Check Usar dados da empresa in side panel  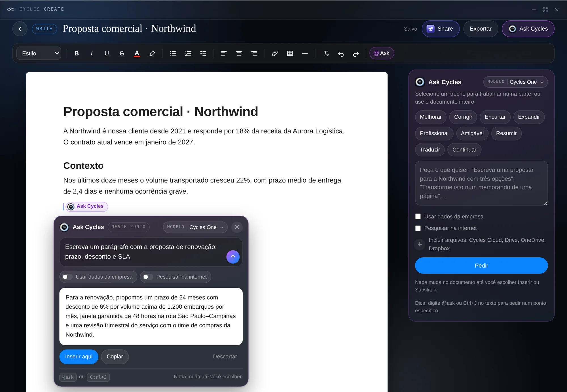(x=418, y=217)
